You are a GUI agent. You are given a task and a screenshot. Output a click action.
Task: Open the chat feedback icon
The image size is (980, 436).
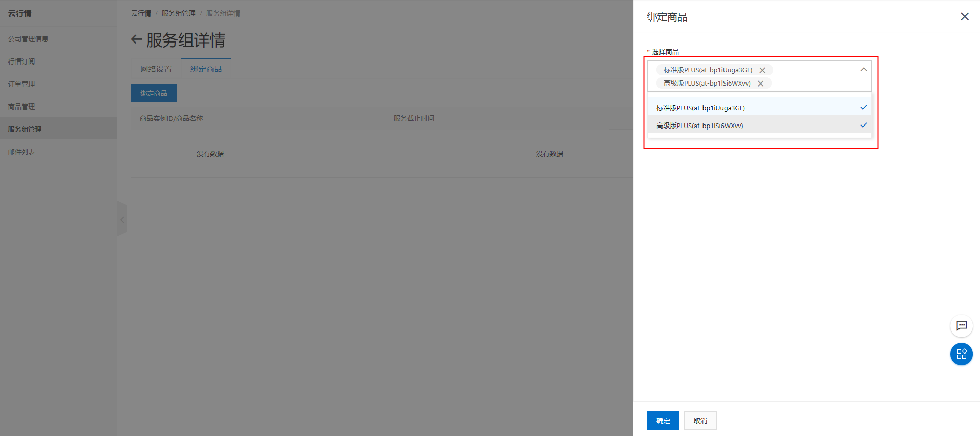click(962, 326)
